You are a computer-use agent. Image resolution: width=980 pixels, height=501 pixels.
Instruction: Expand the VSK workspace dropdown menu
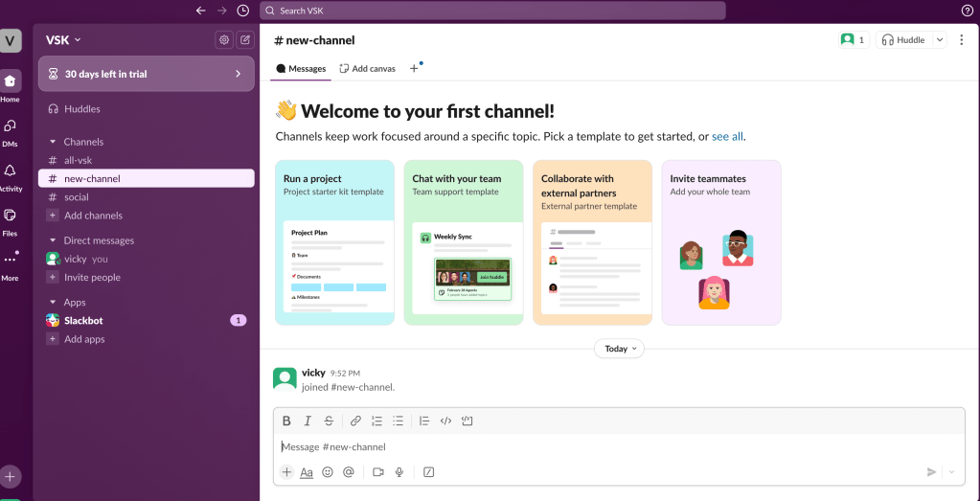tap(63, 40)
